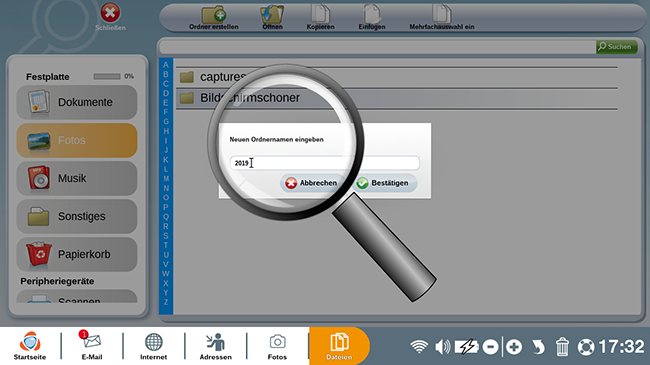Screen dimensions: 650x365
Task: Open the Sonstiges folder category
Action: point(77,217)
